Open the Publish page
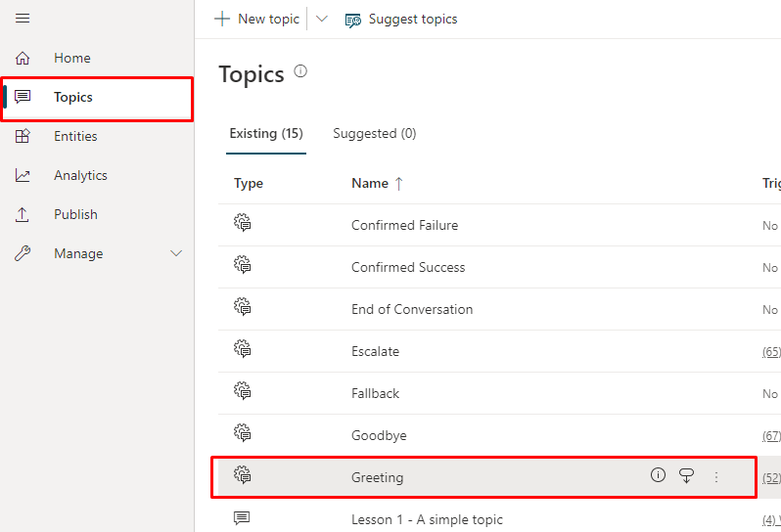Screen dimensions: 781x532 pyautogui.click(x=75, y=214)
